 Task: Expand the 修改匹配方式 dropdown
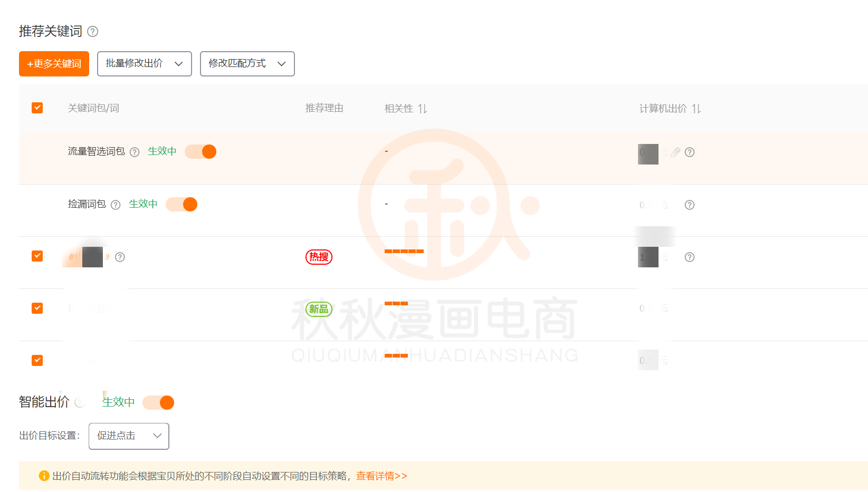tap(247, 64)
